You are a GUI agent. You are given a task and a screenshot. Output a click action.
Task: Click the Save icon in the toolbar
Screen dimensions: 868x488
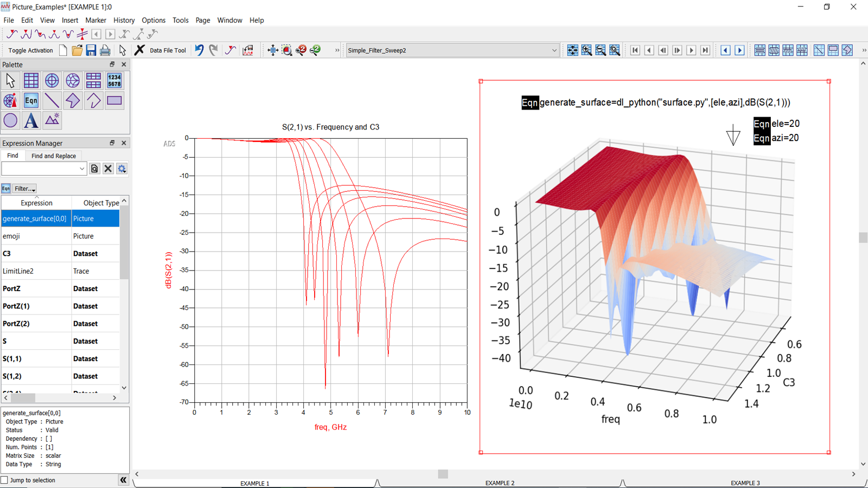click(x=91, y=50)
